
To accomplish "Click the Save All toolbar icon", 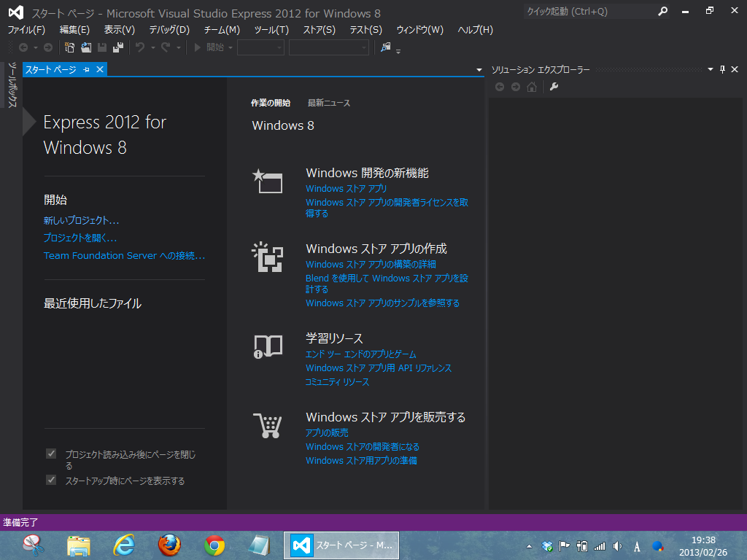I will pyautogui.click(x=118, y=47).
